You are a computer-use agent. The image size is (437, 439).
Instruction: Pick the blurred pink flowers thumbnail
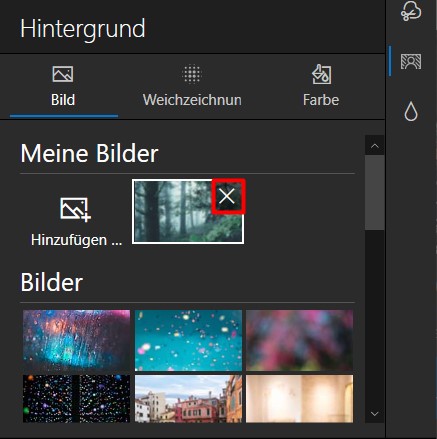(x=299, y=340)
